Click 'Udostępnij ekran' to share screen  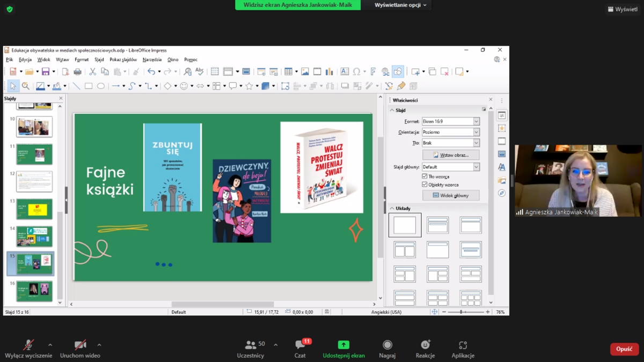pos(343,349)
